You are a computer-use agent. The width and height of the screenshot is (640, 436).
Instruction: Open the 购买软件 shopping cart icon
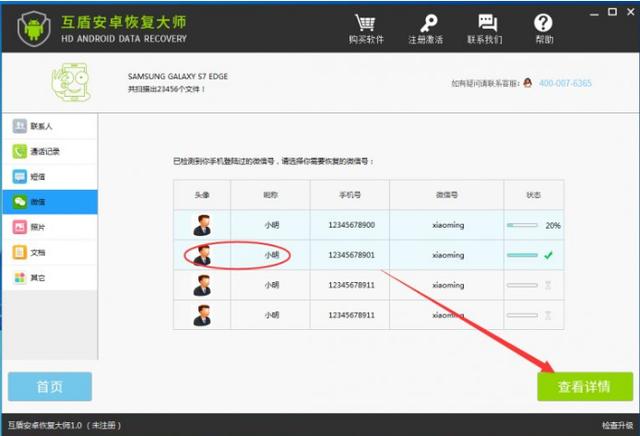[365, 23]
